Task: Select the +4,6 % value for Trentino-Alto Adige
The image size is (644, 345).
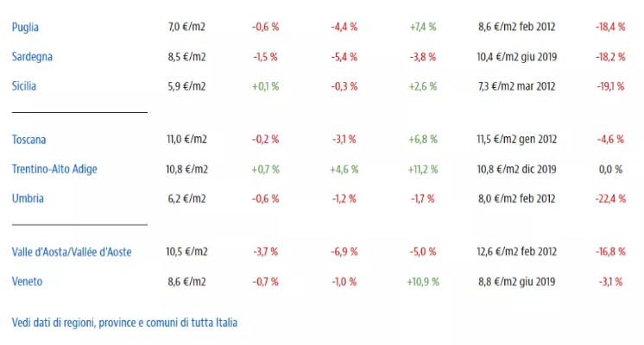Action: pyautogui.click(x=344, y=169)
